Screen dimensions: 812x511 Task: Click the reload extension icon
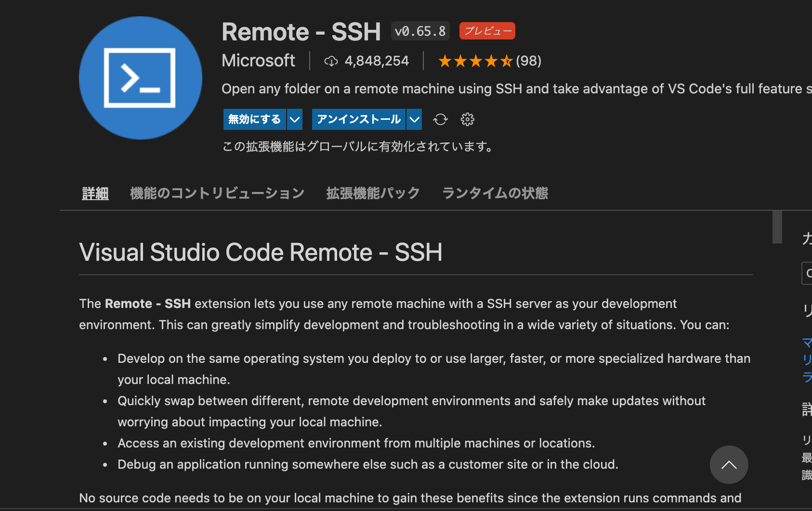[440, 119]
